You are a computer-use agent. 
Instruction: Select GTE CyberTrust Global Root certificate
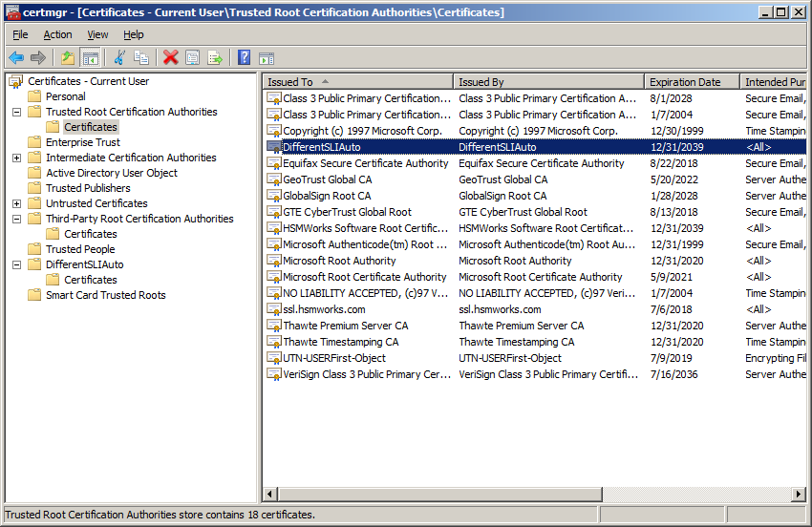click(x=536, y=212)
